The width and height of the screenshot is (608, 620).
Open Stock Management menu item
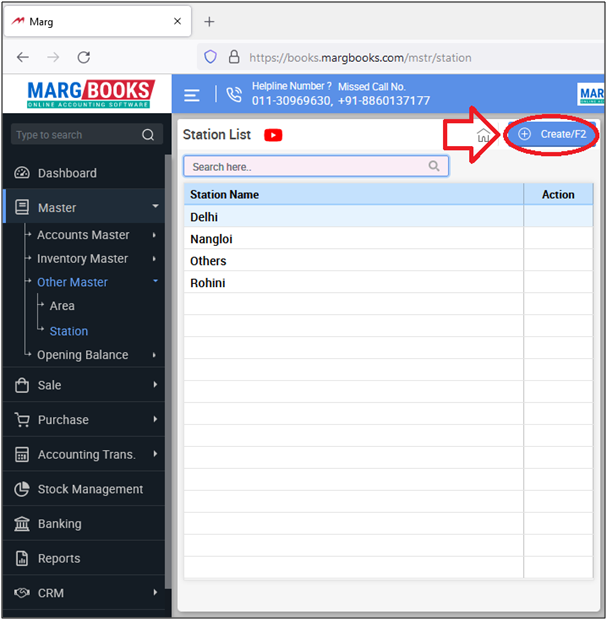coord(84,489)
